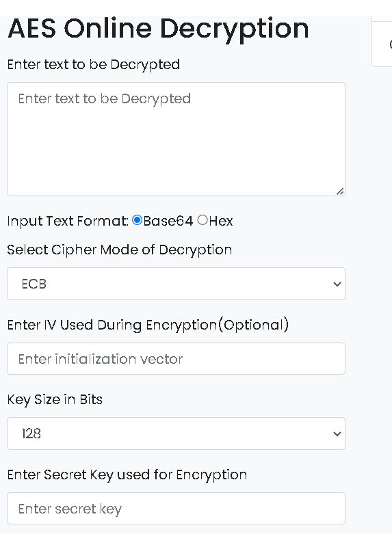Select the Hex radio button
392x534 pixels.
202,220
